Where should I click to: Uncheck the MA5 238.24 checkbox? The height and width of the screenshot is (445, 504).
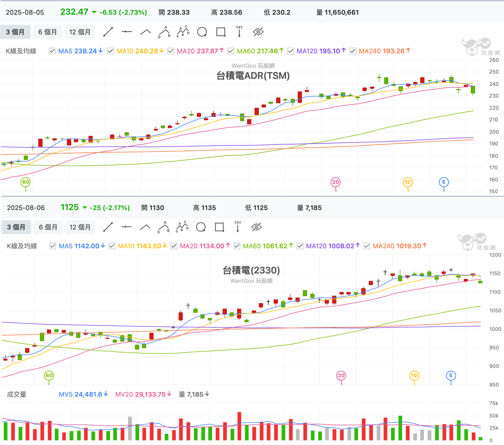(x=52, y=51)
